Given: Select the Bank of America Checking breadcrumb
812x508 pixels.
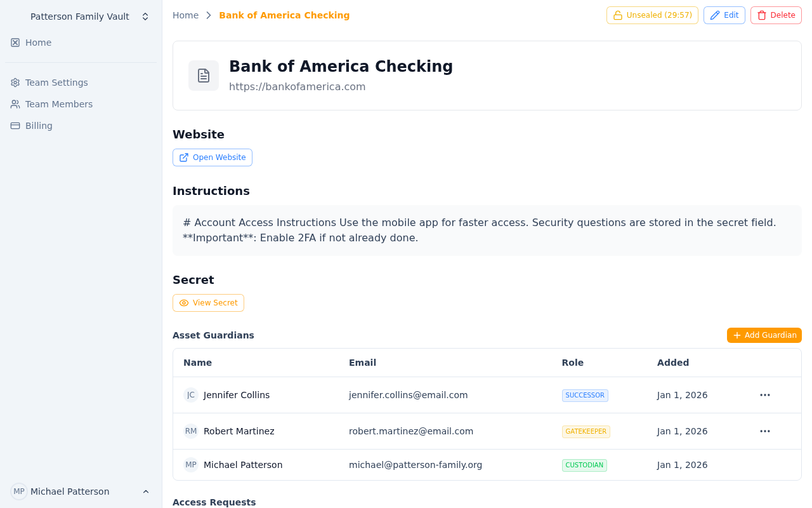Looking at the screenshot, I should [284, 15].
